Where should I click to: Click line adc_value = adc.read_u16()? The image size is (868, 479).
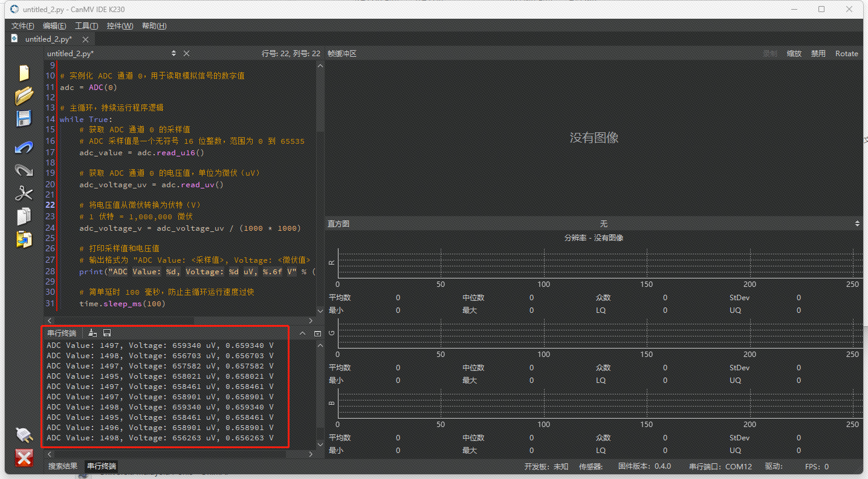click(x=141, y=152)
